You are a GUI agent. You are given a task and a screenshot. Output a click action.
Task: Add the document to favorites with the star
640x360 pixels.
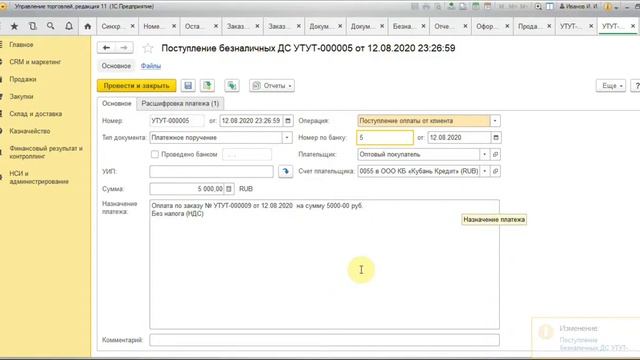click(x=148, y=49)
